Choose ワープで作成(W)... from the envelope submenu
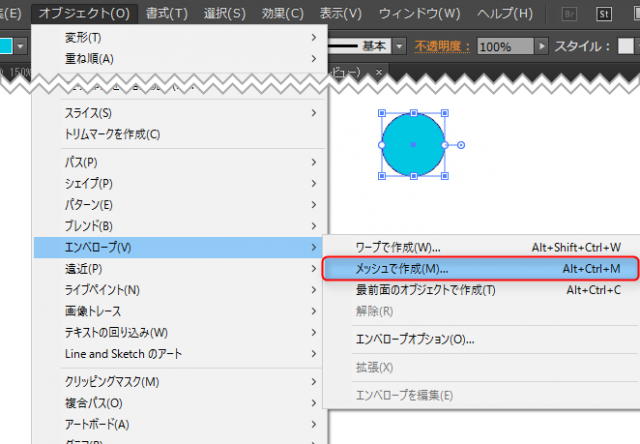Screen dimensions: 640x444 point(398,247)
